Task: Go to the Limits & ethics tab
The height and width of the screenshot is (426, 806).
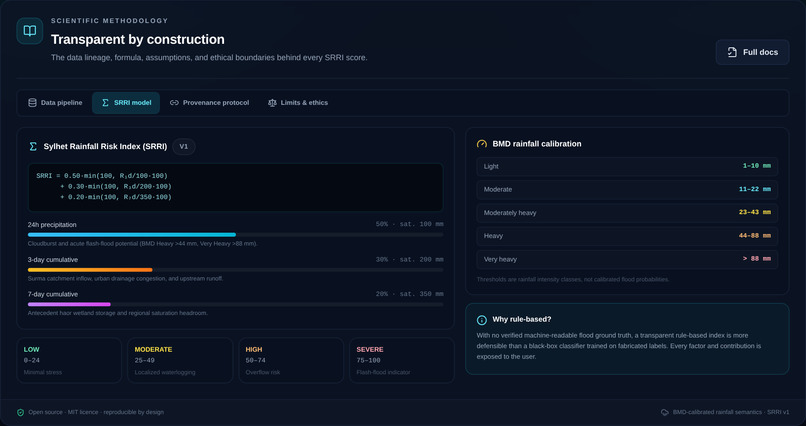Action: coord(298,103)
